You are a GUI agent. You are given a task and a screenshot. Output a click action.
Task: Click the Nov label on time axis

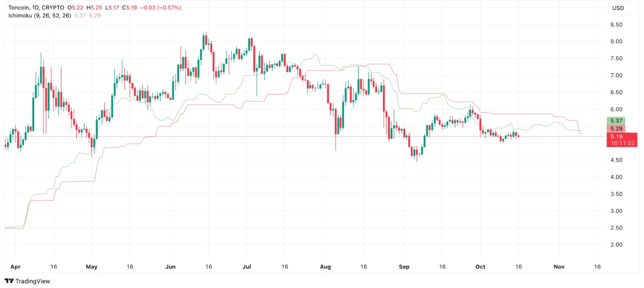[x=559, y=267]
